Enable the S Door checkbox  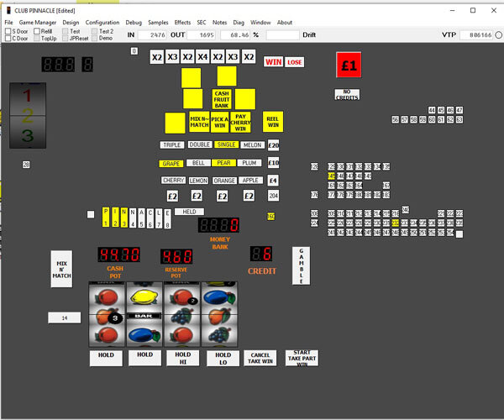click(x=8, y=31)
